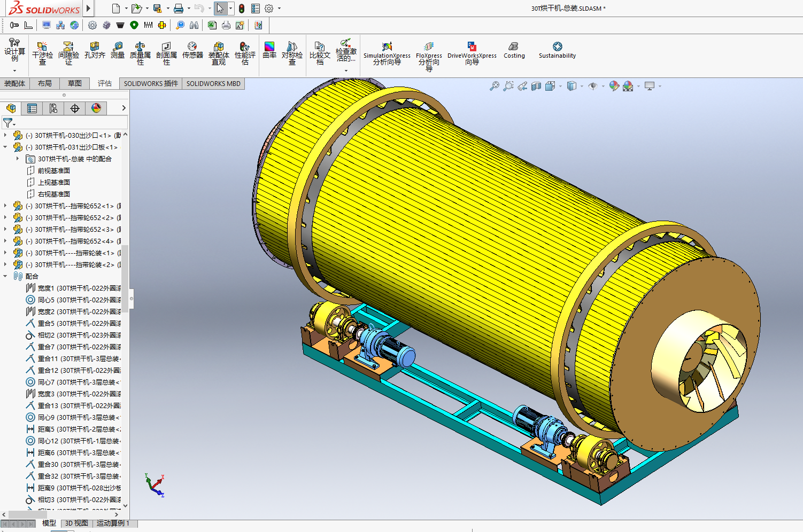Switch to SOLIDWORKS MBD tab
This screenshot has height=532, width=803.
click(213, 83)
